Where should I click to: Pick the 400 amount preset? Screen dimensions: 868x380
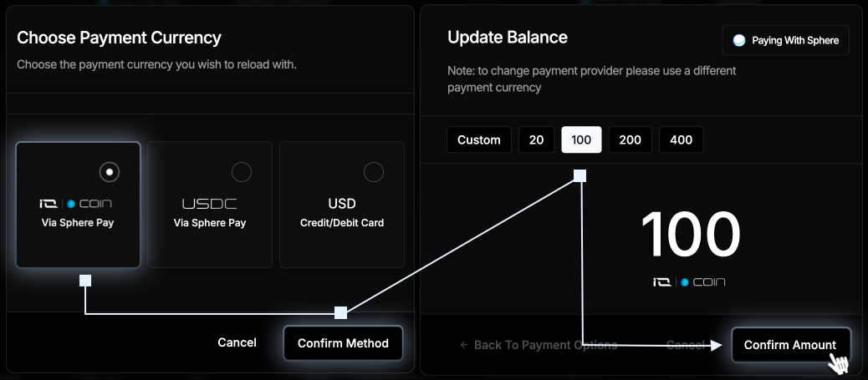point(681,140)
